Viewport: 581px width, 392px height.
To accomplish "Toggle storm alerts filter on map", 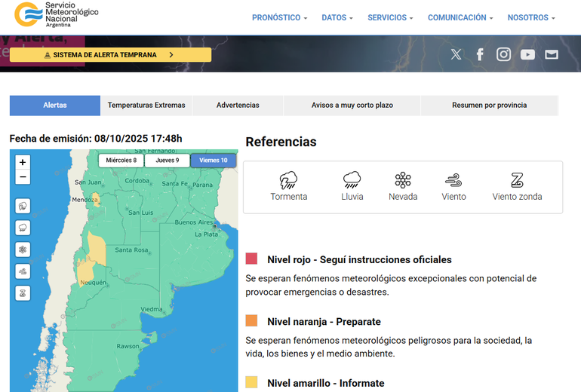I will (x=23, y=206).
